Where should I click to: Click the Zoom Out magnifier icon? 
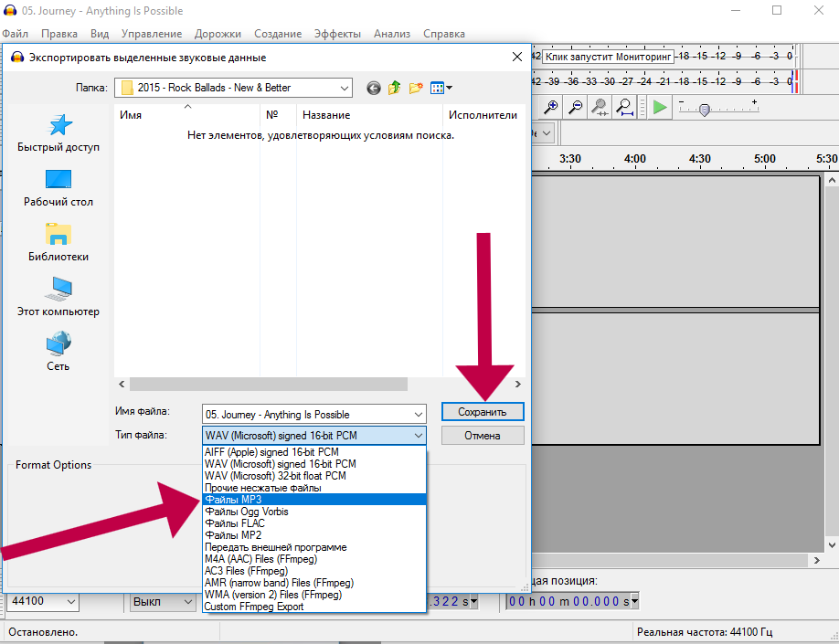(x=576, y=108)
